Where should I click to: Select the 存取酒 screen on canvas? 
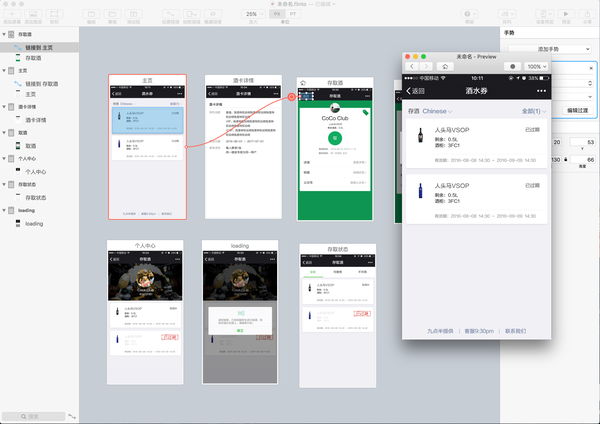pyautogui.click(x=335, y=149)
